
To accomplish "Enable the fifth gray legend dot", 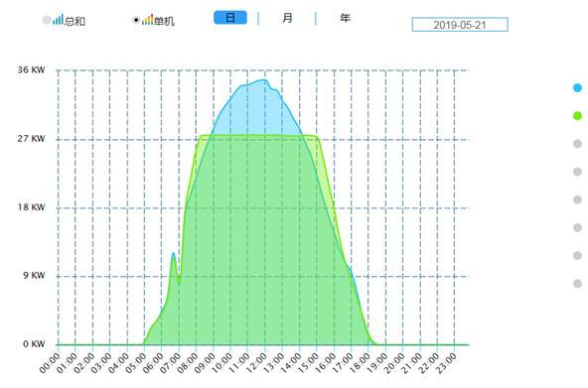I will (577, 255).
